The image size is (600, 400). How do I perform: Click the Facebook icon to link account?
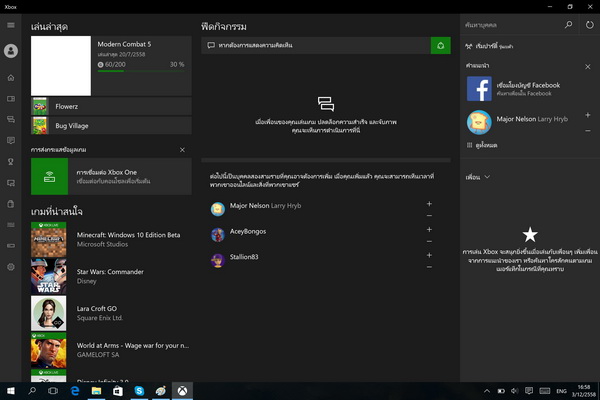pos(478,89)
